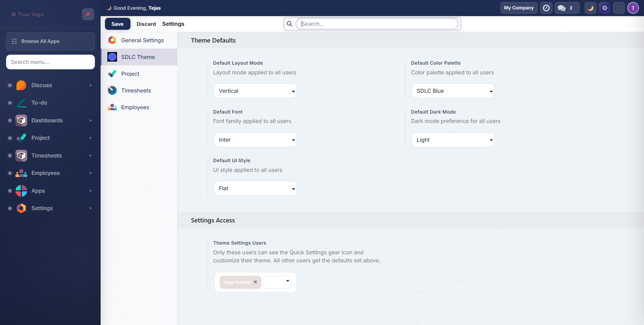Remove Tejas Kamble from Theme Settings Users

tap(255, 282)
